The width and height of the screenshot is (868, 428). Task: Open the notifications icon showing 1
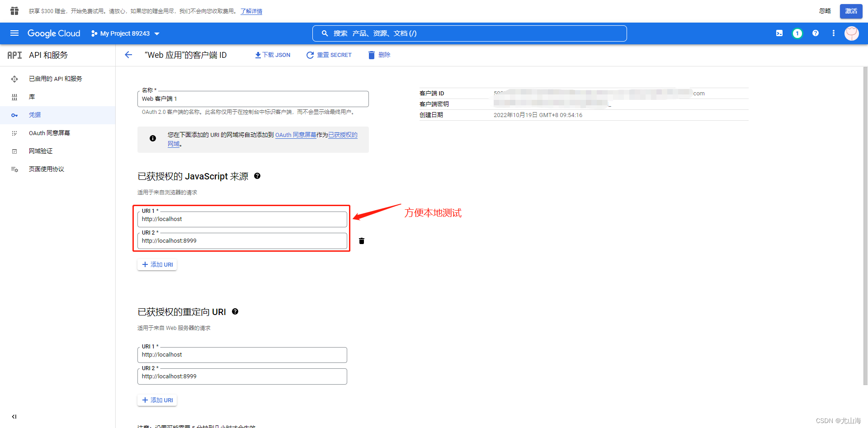(x=797, y=33)
